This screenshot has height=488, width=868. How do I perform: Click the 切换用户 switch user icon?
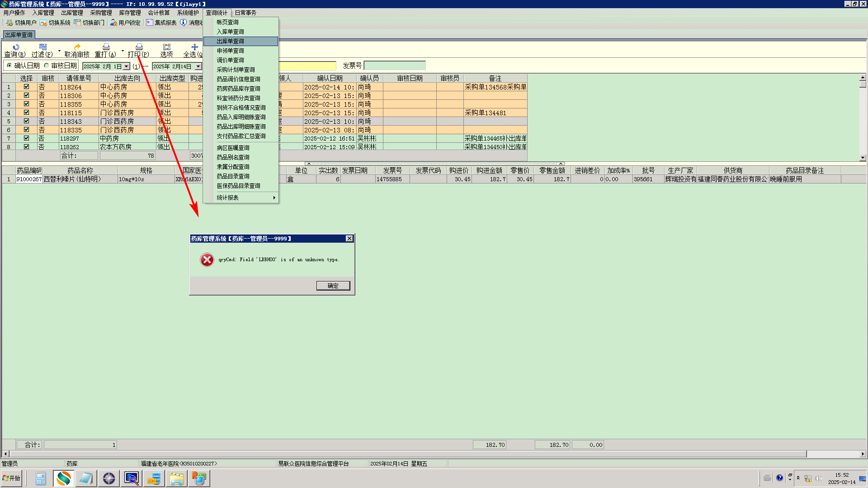[x=9, y=23]
